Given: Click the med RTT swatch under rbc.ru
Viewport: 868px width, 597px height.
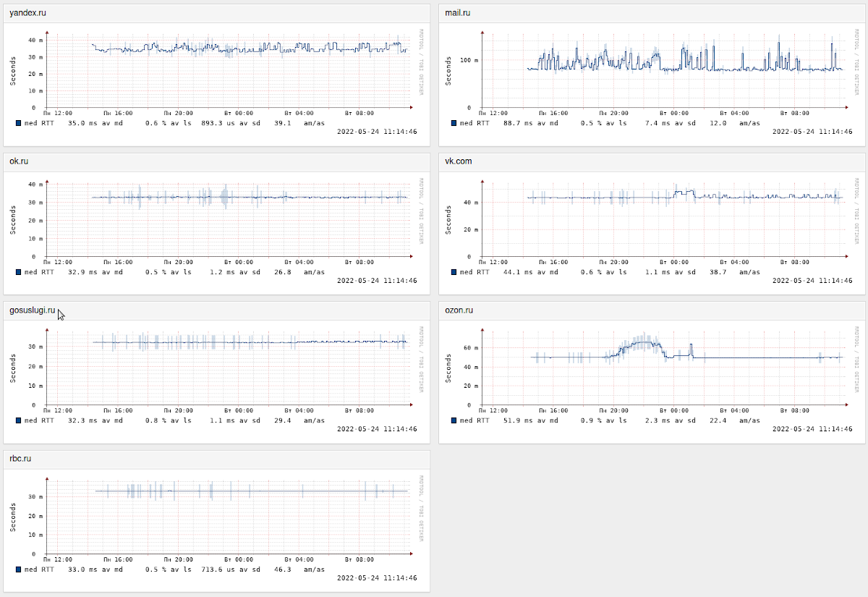Looking at the screenshot, I should point(19,570).
